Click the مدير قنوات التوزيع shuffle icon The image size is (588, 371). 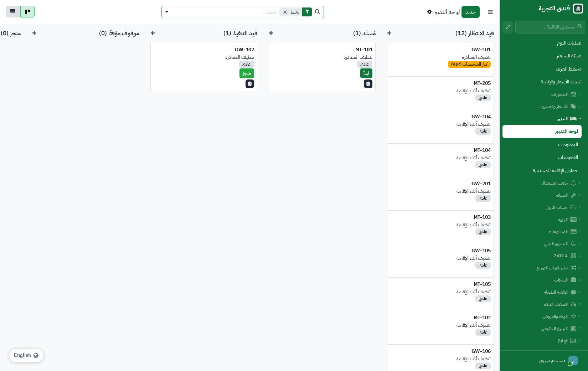[573, 268]
